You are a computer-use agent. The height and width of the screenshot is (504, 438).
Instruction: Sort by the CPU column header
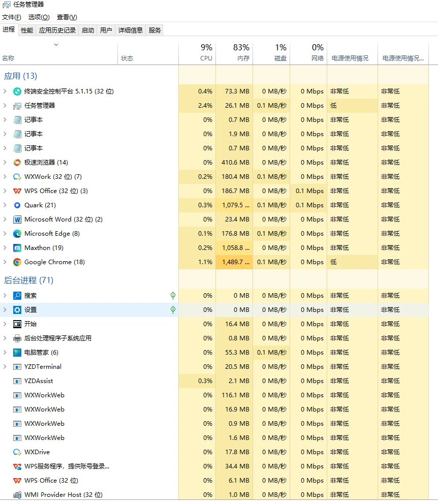(197, 53)
